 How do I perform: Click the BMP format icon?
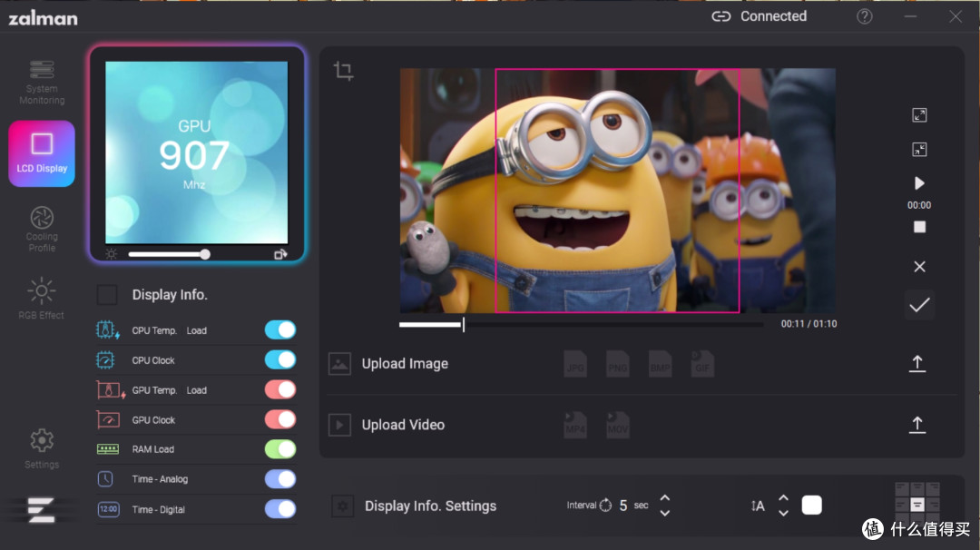(660, 364)
